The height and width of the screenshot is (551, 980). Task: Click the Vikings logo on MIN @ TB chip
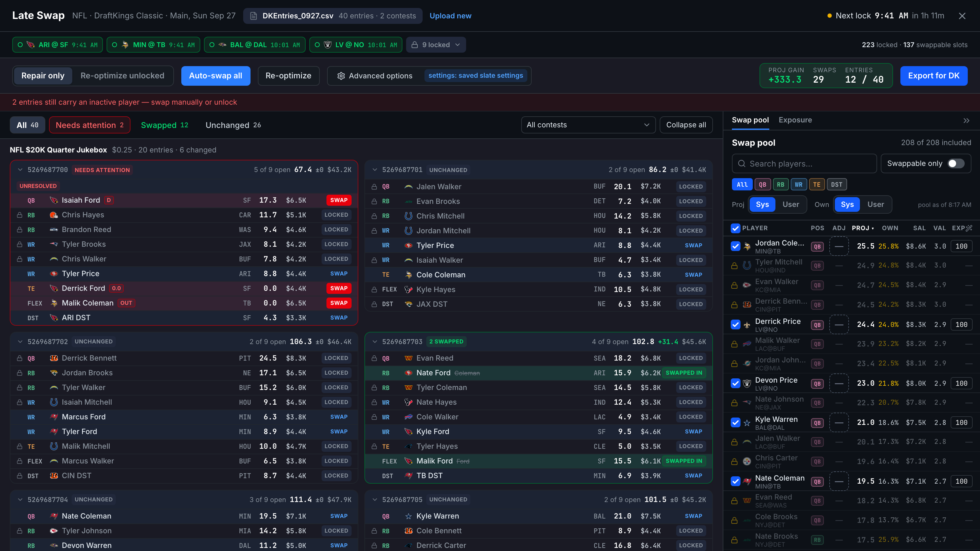pos(125,45)
